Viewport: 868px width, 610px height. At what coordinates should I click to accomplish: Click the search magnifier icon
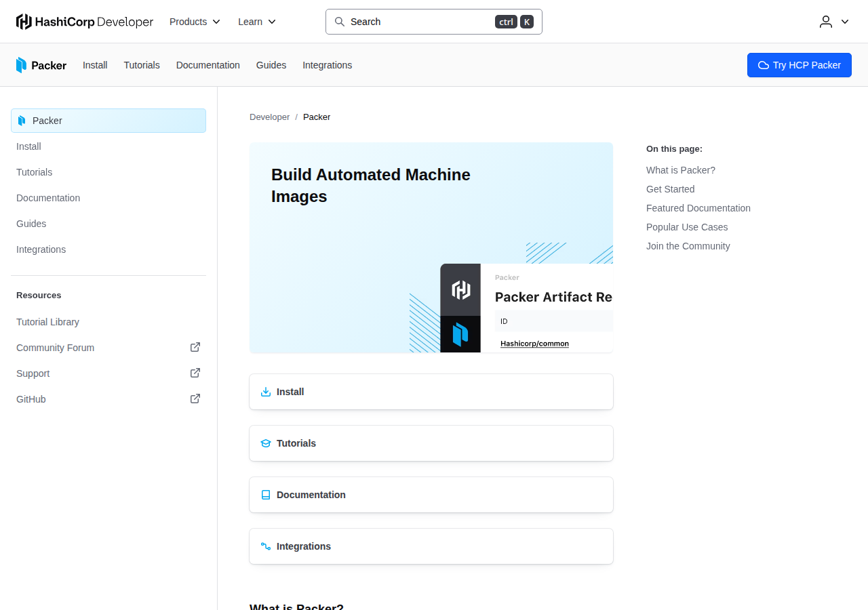click(340, 22)
